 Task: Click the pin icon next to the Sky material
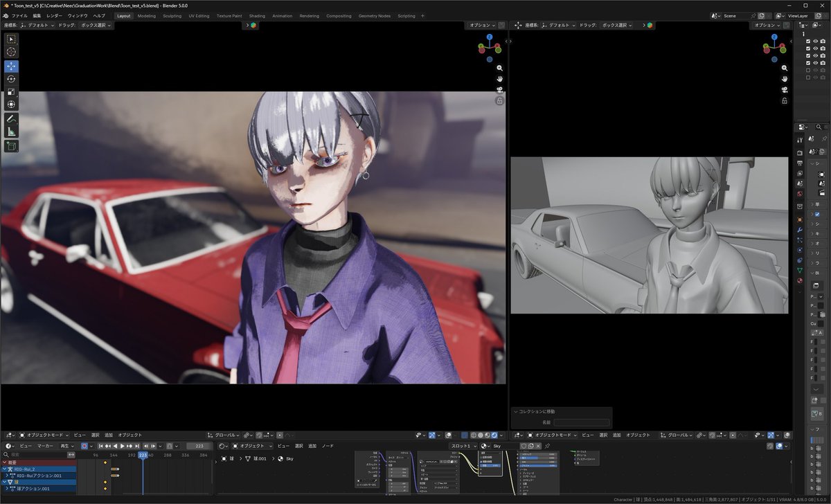[x=547, y=447]
